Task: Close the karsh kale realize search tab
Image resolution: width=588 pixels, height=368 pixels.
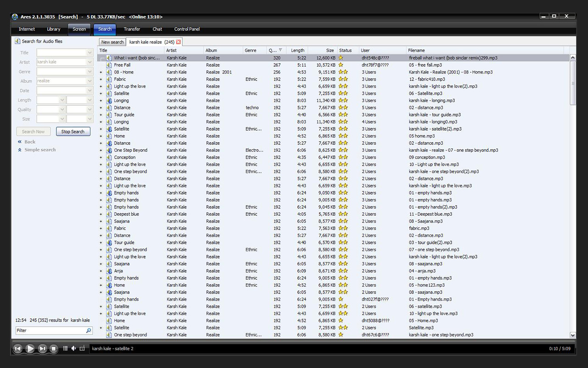Action: [x=179, y=42]
